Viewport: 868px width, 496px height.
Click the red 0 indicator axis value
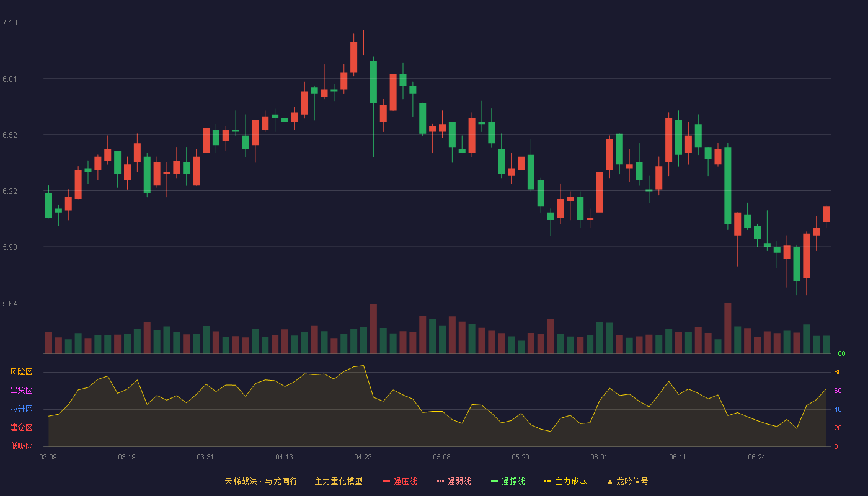coord(836,446)
